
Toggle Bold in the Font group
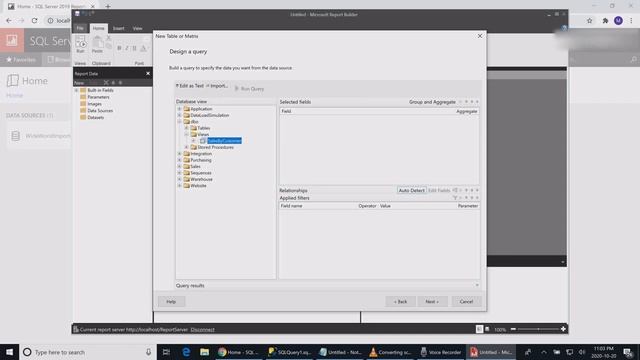point(119,48)
